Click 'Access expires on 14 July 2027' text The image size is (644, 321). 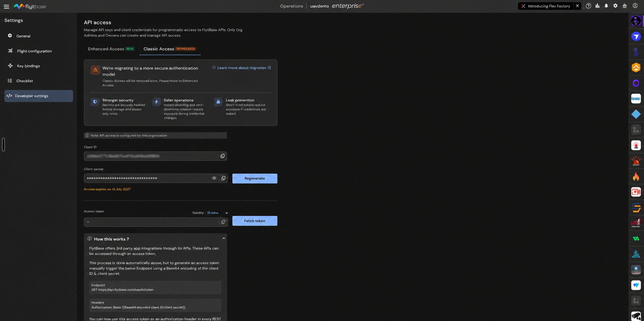[x=107, y=189]
